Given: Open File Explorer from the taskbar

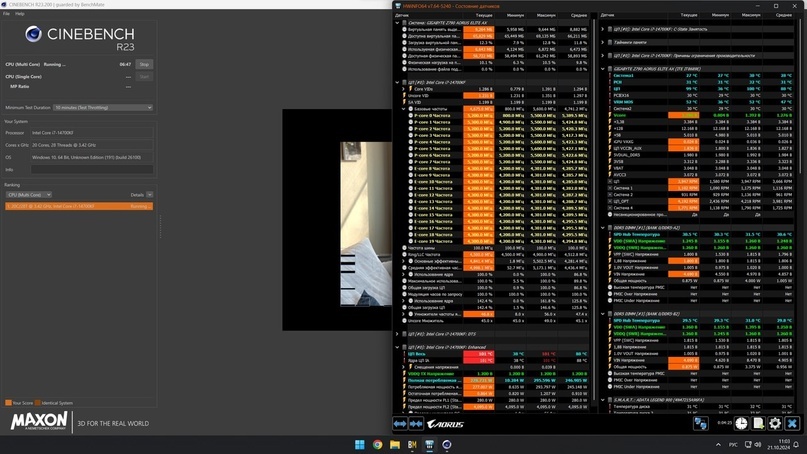Looking at the screenshot, I should pyautogui.click(x=395, y=444).
